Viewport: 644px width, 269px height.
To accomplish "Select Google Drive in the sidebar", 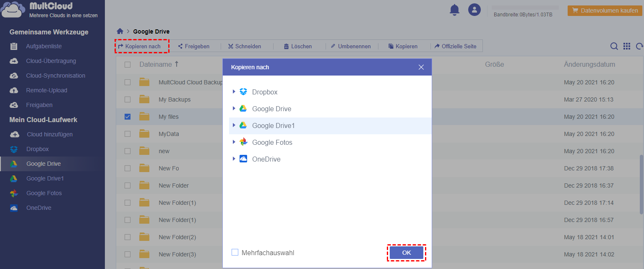I will [52, 164].
